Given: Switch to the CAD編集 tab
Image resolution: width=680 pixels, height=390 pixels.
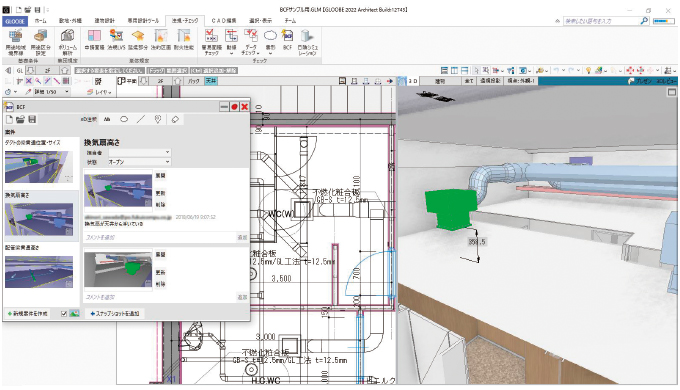Looking at the screenshot, I should pyautogui.click(x=223, y=21).
